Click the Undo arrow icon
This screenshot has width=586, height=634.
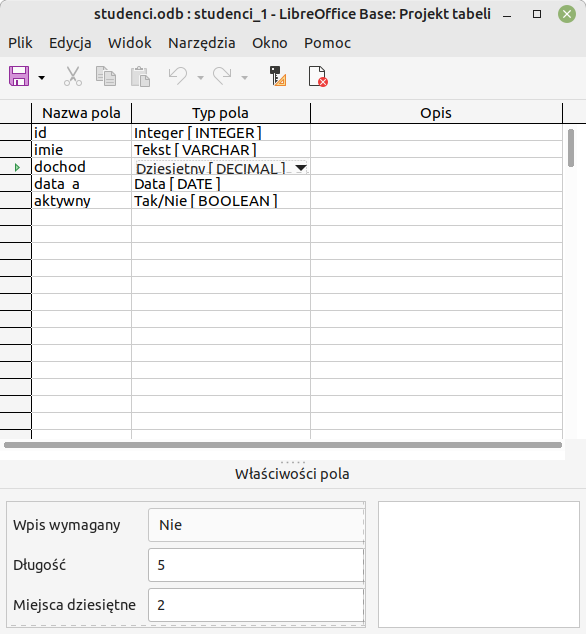[178, 76]
